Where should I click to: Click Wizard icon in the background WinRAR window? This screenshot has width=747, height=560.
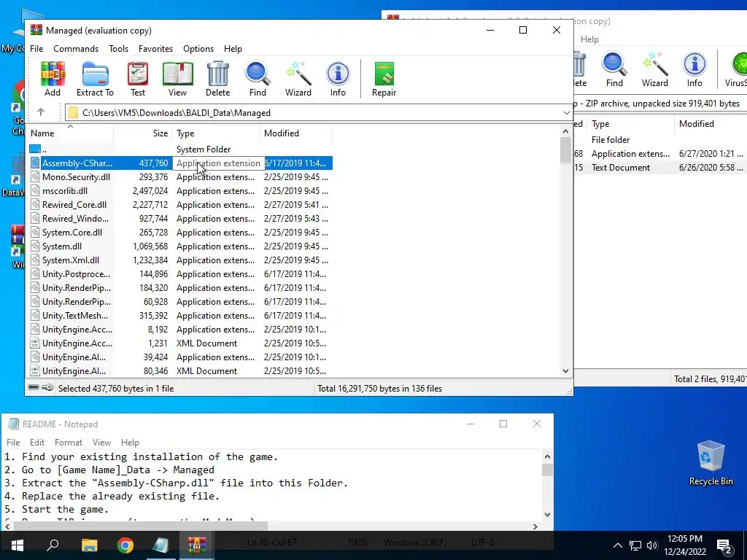click(654, 69)
